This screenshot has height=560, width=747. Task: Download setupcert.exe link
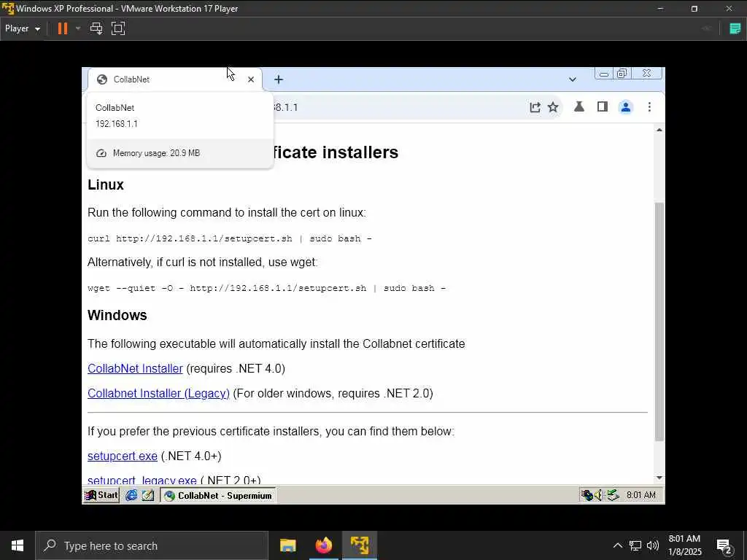pyautogui.click(x=123, y=456)
